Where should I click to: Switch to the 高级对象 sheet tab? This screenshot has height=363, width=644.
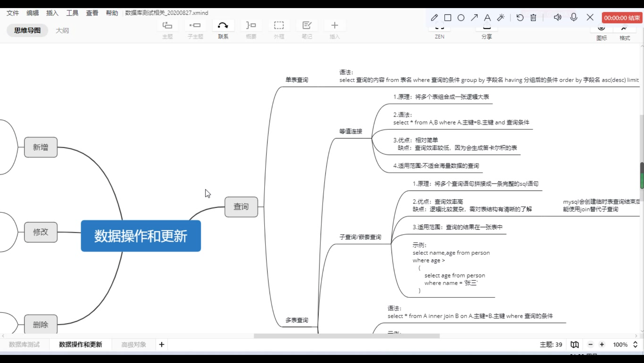(133, 345)
